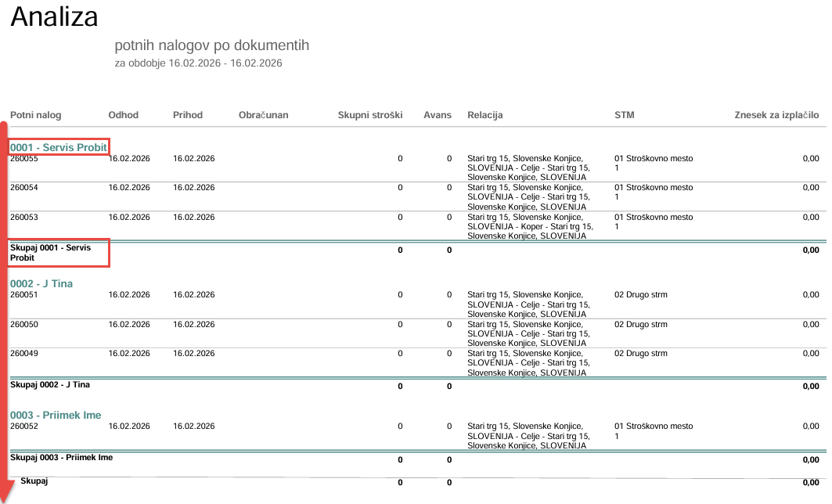Click the arrival date in row 260054
This screenshot has width=832, height=504.
tap(193, 188)
